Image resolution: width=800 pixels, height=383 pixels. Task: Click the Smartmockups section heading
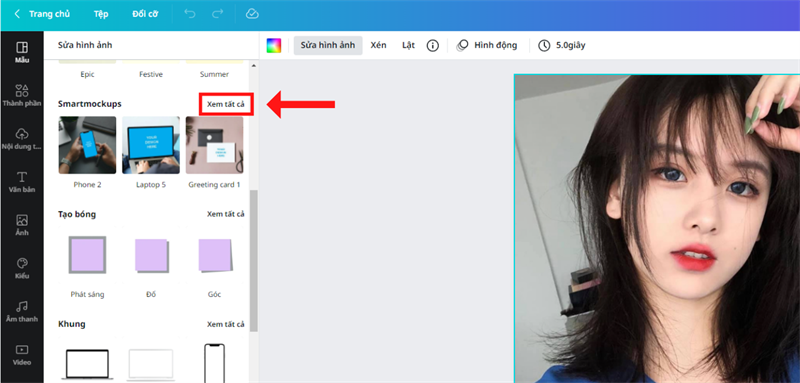[90, 104]
